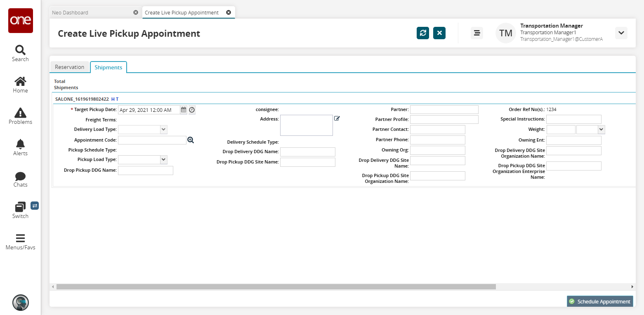Click the Appointment Code lookup magnifier
Viewport: 644px width, 315px height.
coord(191,140)
